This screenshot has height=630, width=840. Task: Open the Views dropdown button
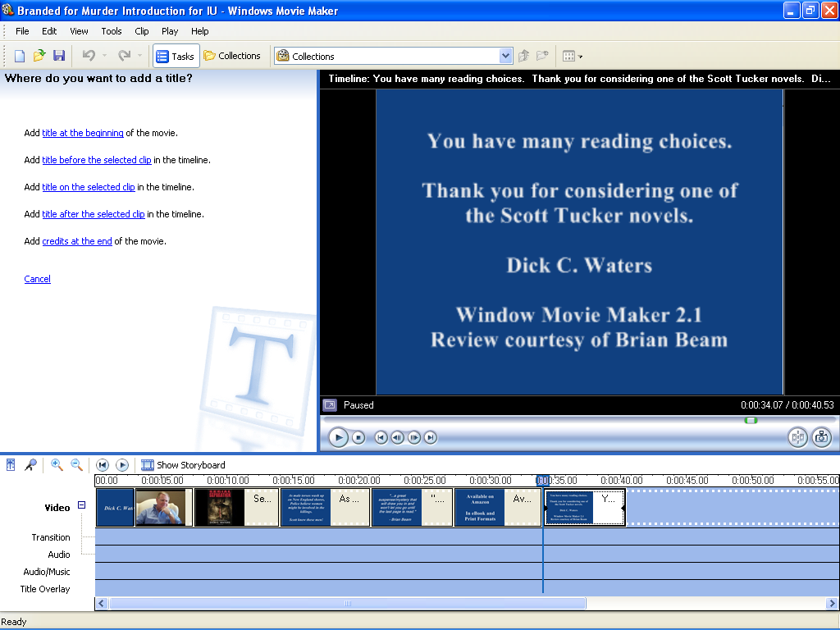coord(572,56)
